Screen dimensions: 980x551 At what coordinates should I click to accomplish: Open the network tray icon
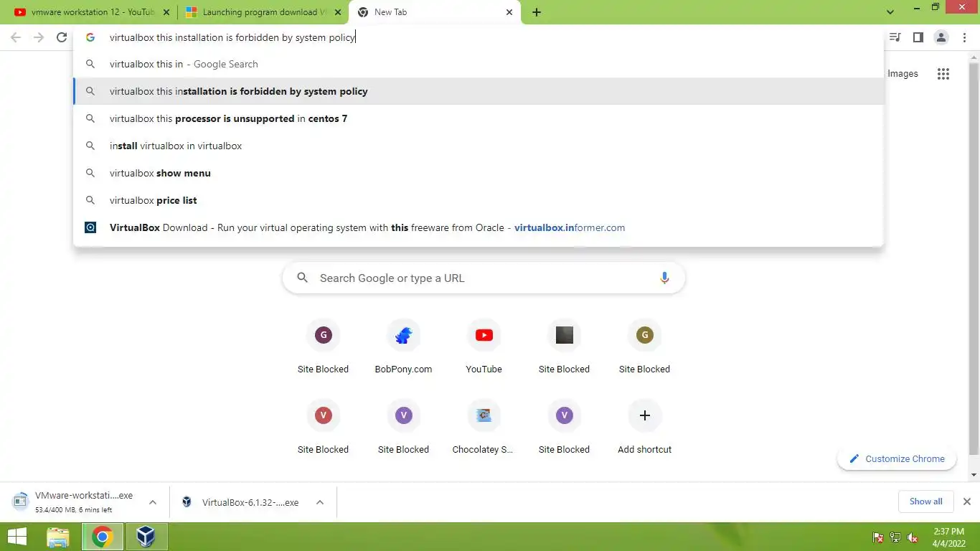pyautogui.click(x=895, y=537)
